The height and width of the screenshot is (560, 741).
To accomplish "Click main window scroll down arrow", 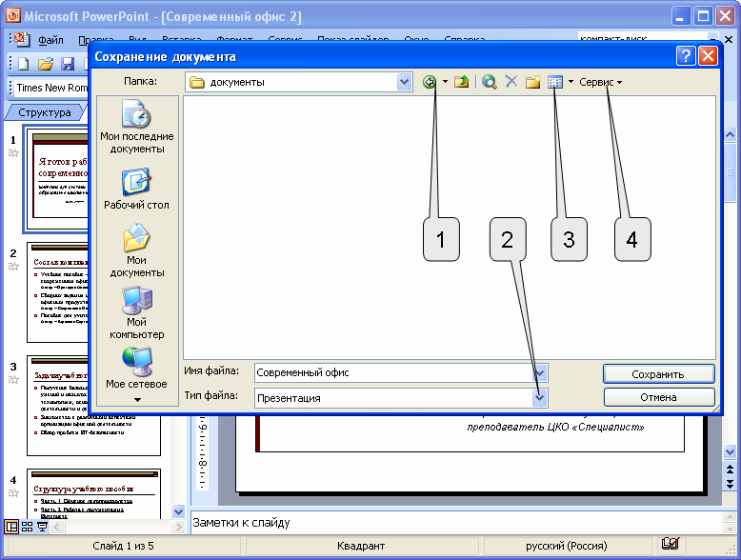I will pos(731,452).
